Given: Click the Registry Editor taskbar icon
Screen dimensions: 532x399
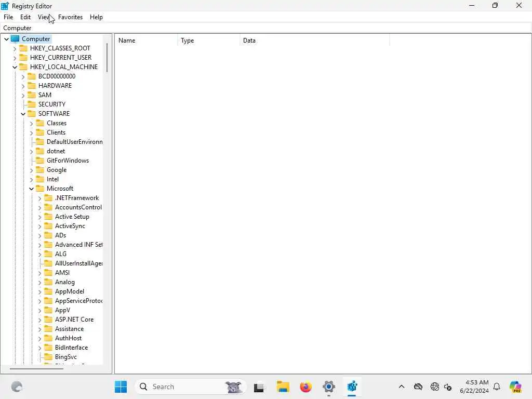Looking at the screenshot, I should pos(352,387).
